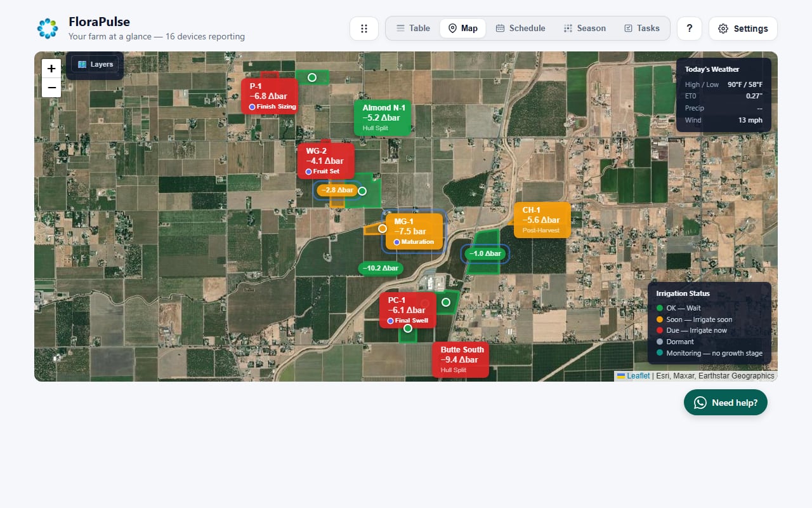Open the Season tab

click(584, 29)
